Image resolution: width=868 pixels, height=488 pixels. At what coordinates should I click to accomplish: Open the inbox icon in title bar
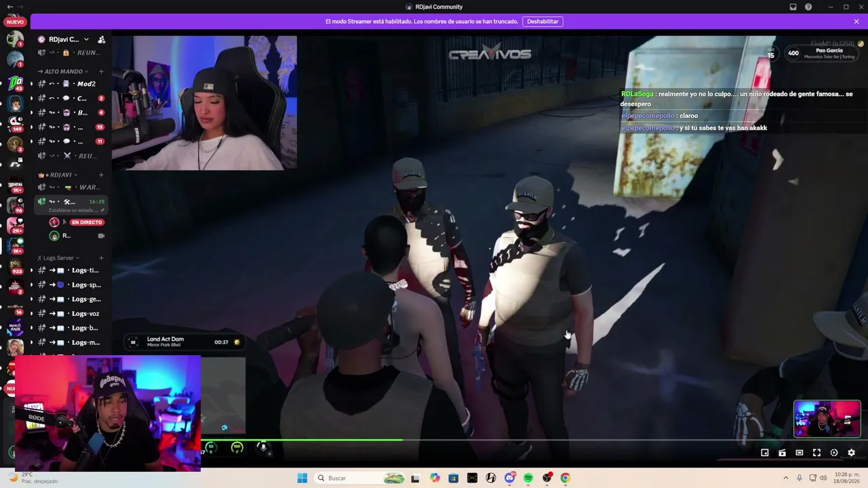coord(793,7)
